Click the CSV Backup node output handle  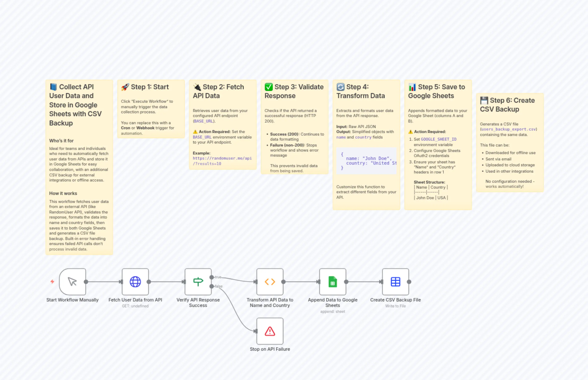click(409, 281)
